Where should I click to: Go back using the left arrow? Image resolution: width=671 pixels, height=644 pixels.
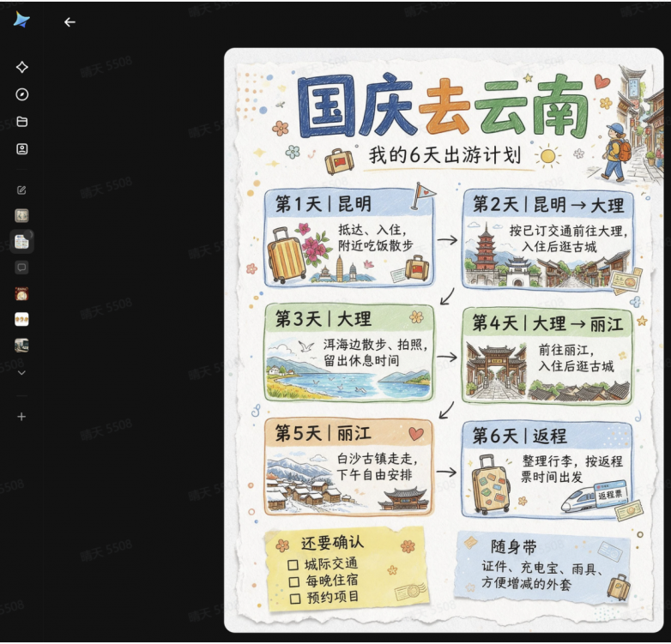click(70, 21)
